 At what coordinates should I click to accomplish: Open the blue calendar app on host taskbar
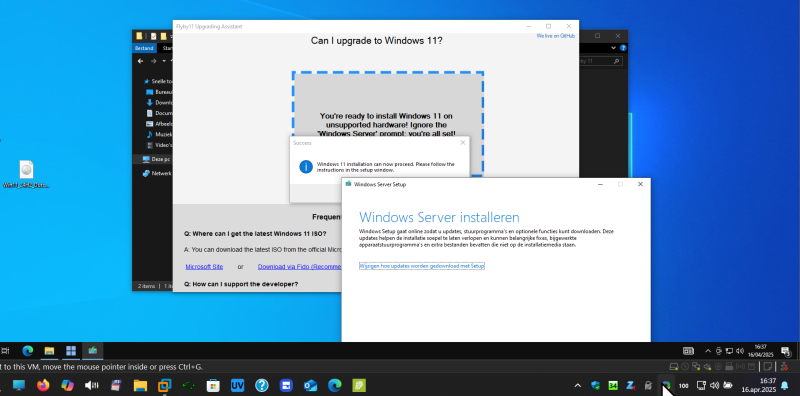(x=286, y=385)
